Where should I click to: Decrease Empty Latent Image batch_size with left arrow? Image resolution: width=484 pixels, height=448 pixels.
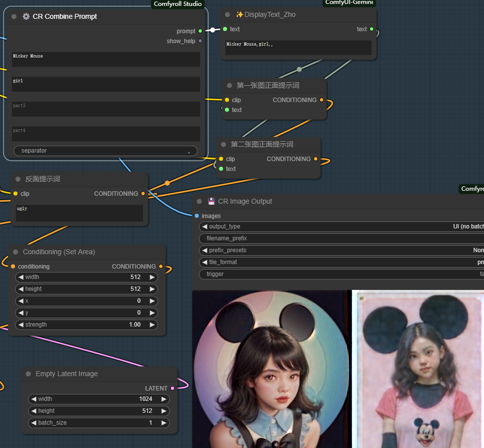click(34, 423)
